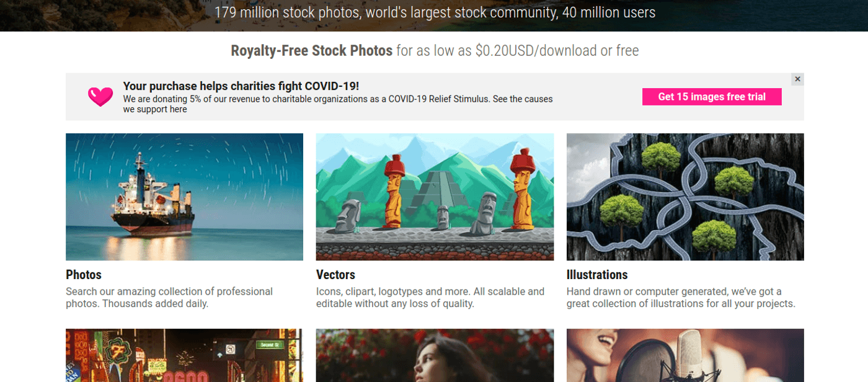The height and width of the screenshot is (382, 868).
Task: Click the Photos description about professional photos
Action: [169, 298]
